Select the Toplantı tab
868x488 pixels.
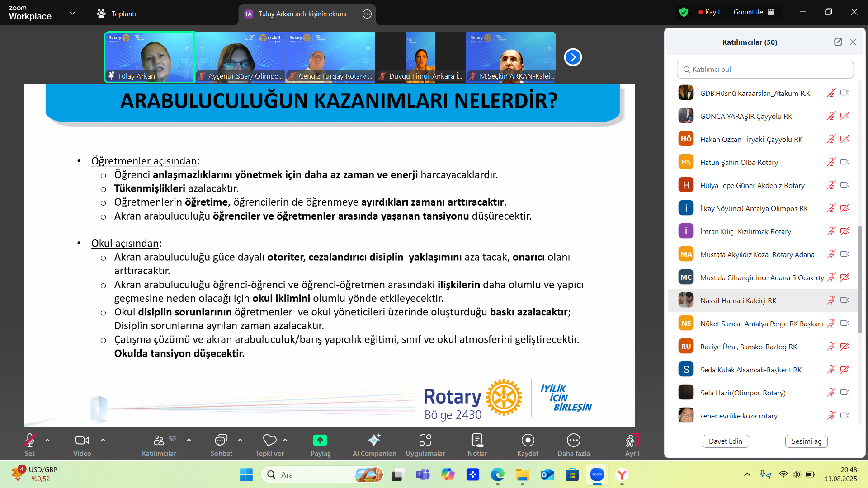(116, 14)
